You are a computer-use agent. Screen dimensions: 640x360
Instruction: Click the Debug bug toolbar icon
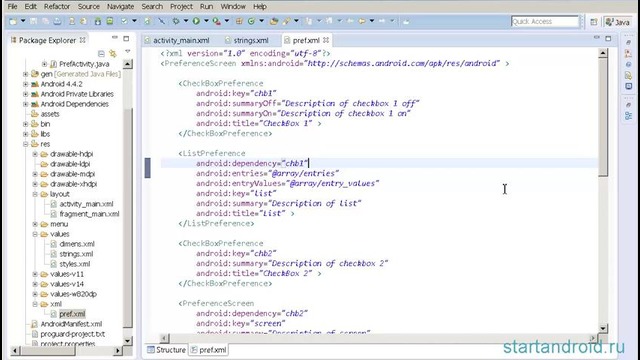pos(176,21)
